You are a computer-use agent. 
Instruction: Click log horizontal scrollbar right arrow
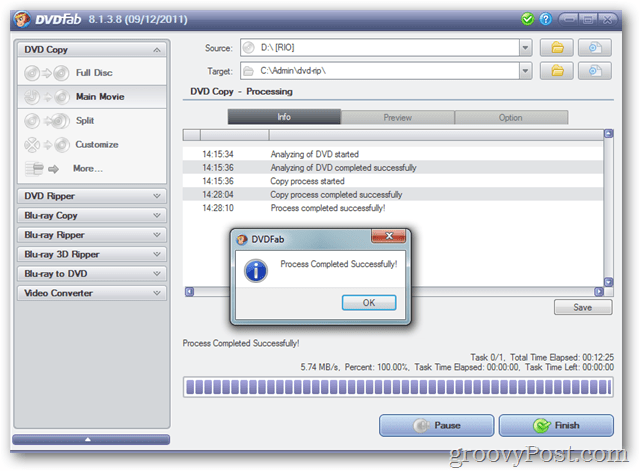coord(599,292)
